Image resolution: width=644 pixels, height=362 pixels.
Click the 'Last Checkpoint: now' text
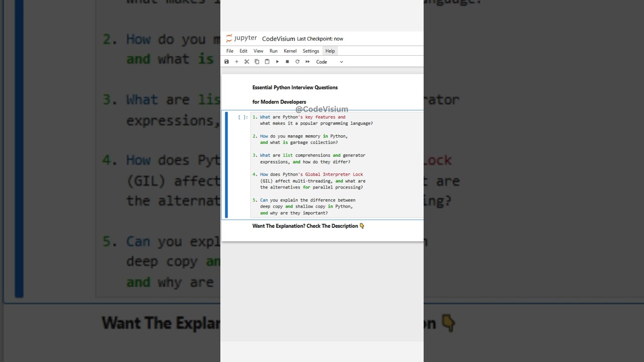(320, 39)
